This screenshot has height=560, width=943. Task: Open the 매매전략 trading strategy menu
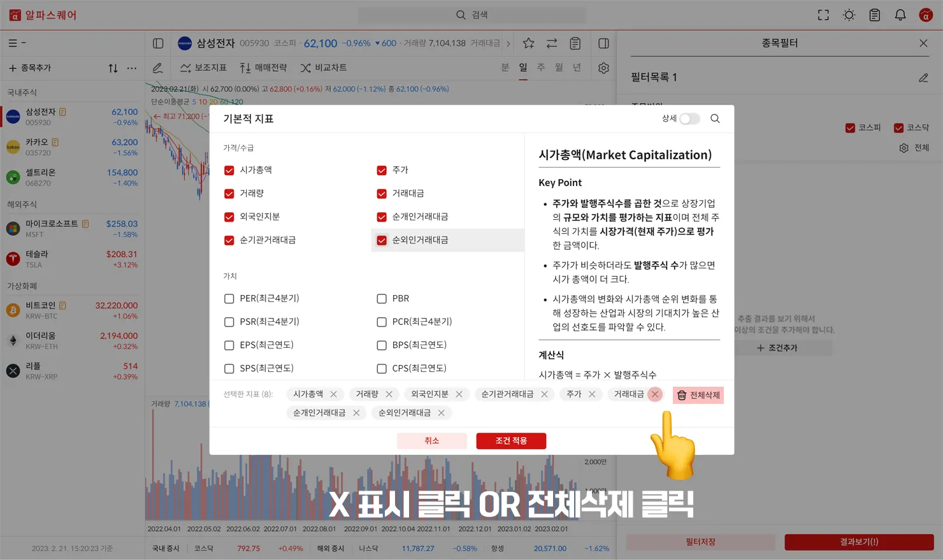pyautogui.click(x=263, y=68)
